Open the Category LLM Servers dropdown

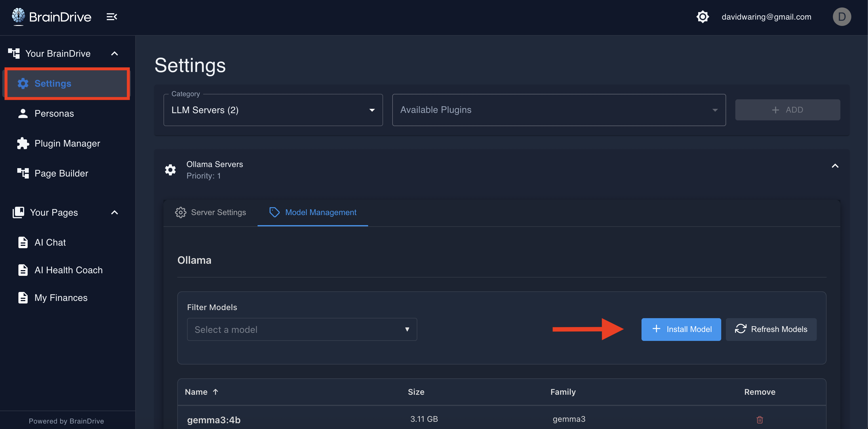point(273,110)
